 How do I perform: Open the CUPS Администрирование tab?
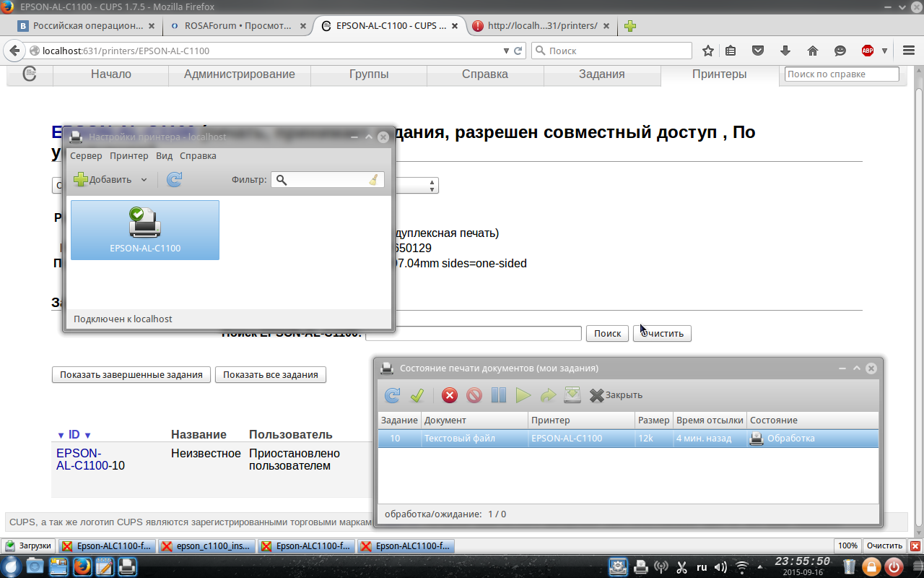[x=240, y=74]
